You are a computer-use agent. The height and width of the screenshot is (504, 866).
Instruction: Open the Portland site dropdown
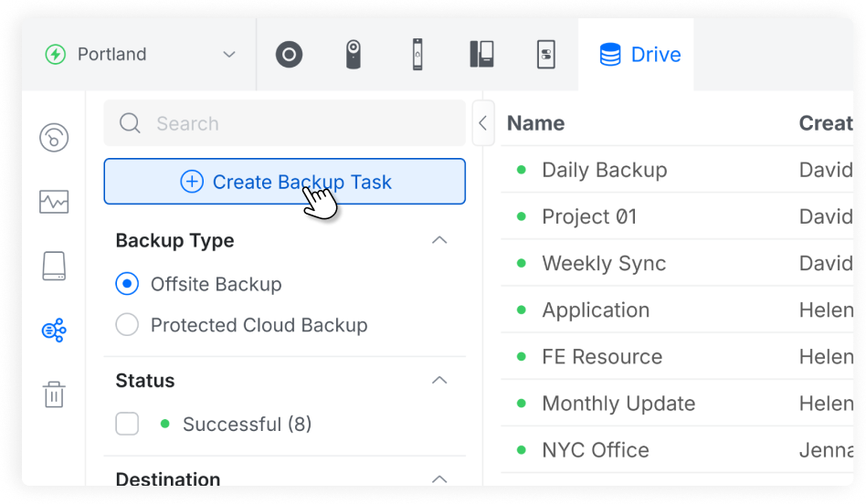tap(140, 55)
